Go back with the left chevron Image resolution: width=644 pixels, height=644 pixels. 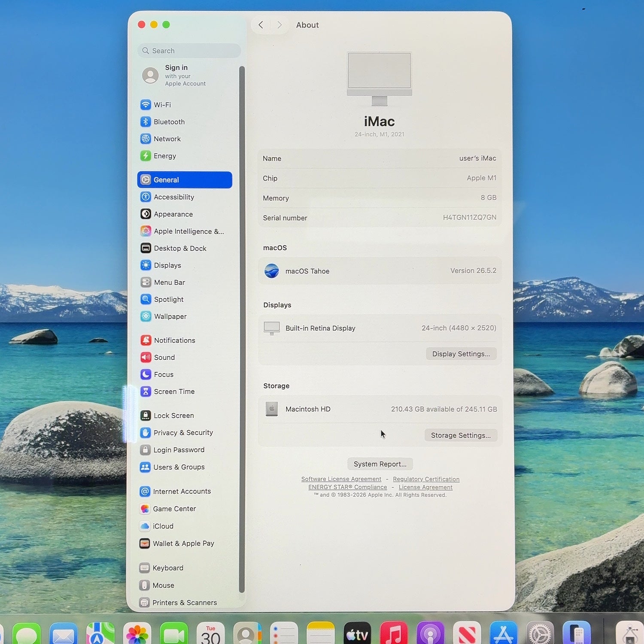pyautogui.click(x=261, y=25)
